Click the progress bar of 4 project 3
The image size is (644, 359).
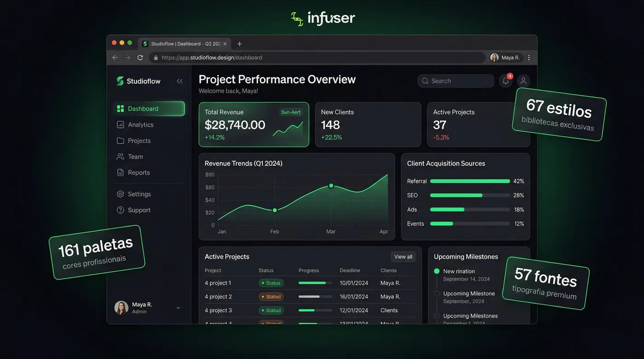pyautogui.click(x=315, y=311)
